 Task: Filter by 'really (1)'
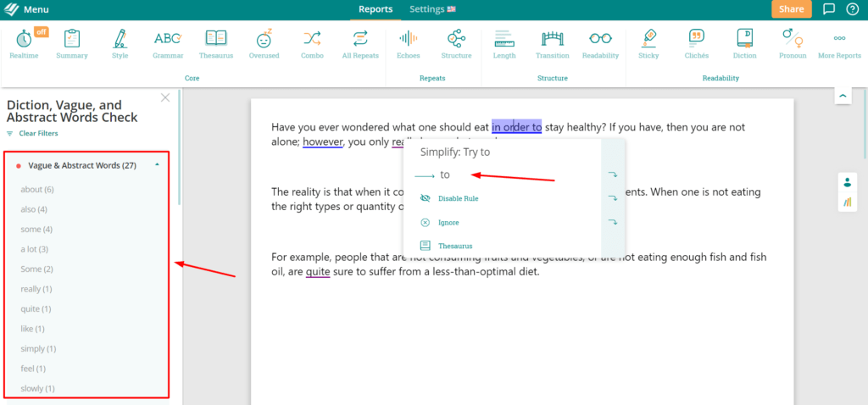(36, 289)
